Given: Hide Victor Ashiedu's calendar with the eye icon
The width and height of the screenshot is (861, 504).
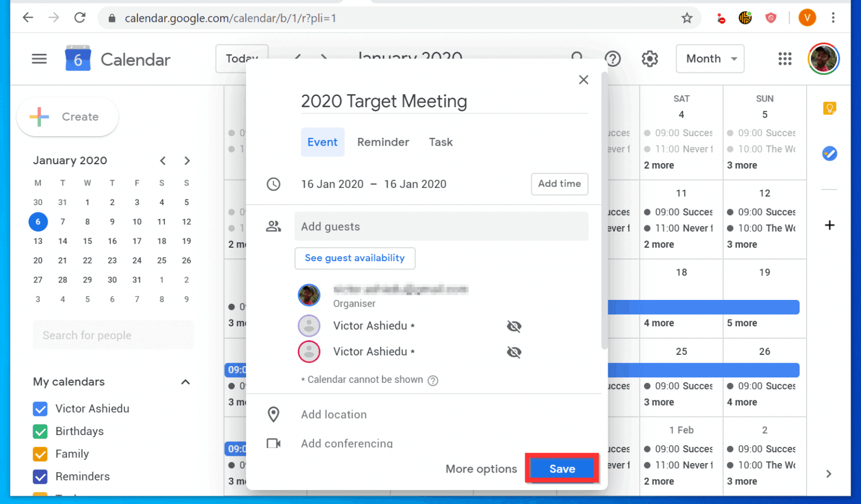Looking at the screenshot, I should click(x=514, y=326).
